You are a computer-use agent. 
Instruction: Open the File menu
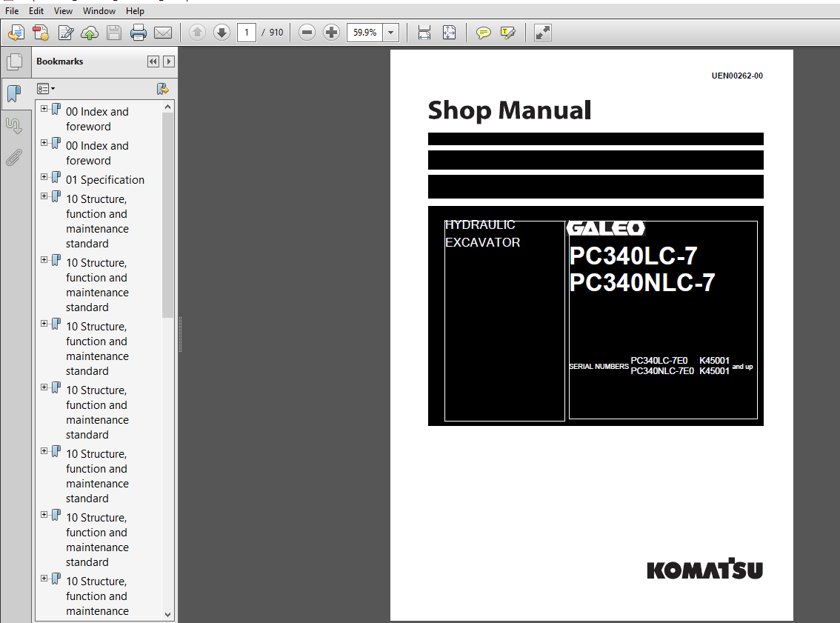[12, 10]
